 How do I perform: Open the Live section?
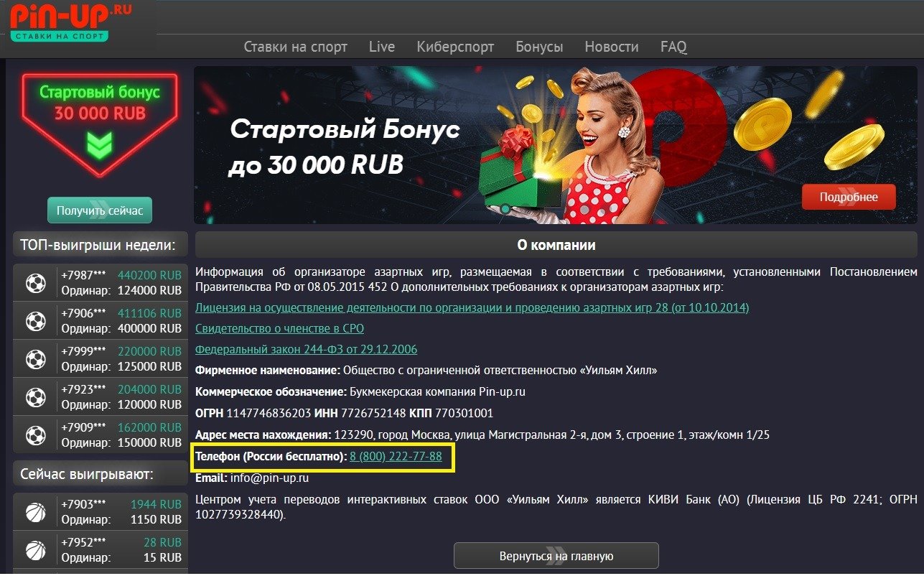382,47
